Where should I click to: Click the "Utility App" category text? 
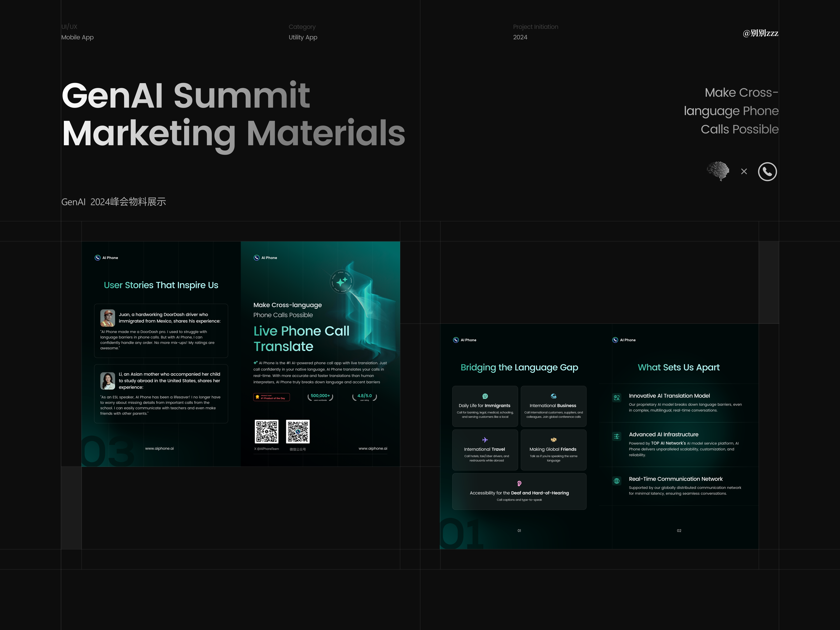303,37
